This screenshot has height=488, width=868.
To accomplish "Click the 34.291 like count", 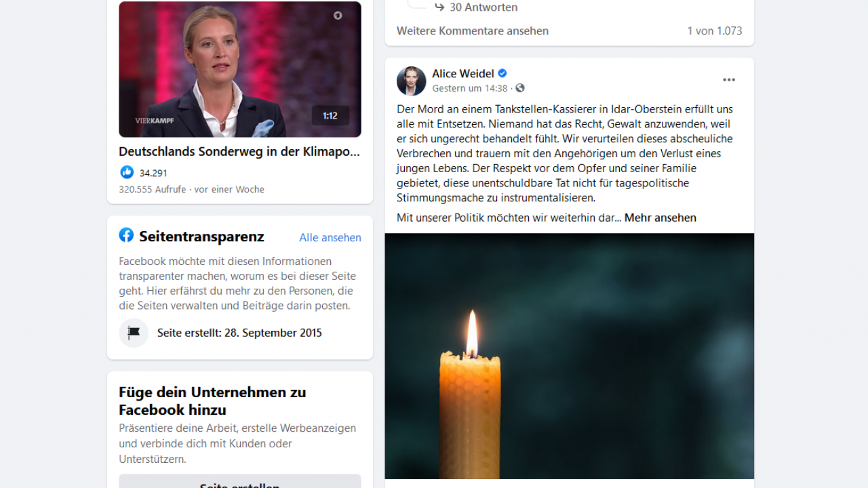I will pyautogui.click(x=153, y=173).
